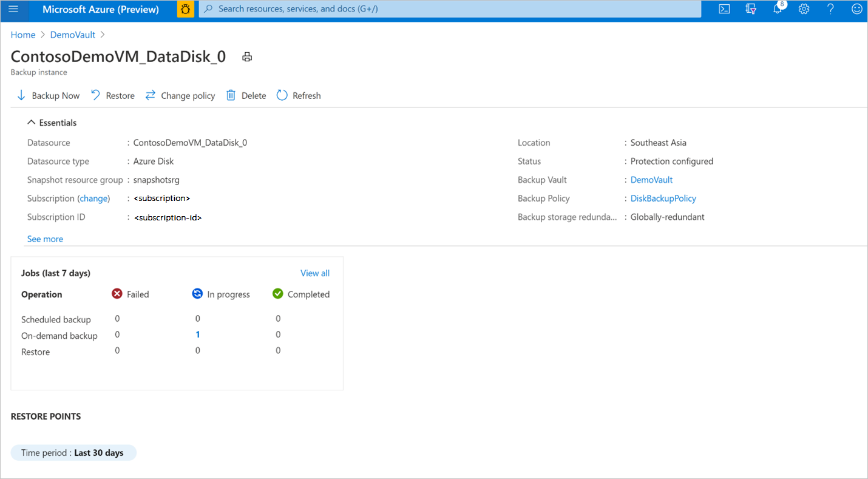Go to Home in the breadcrumb
Screen dimensions: 868x479
pyautogui.click(x=23, y=35)
